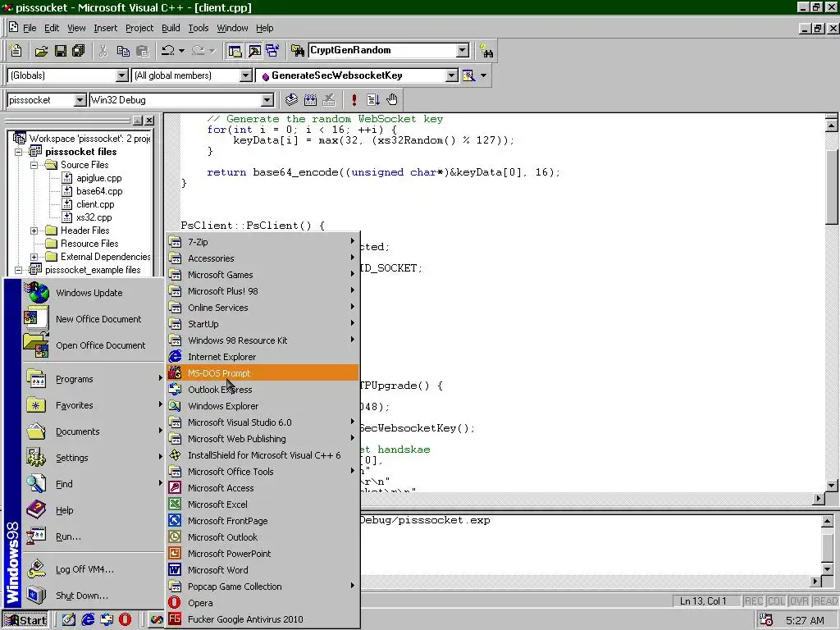Click the system tray clock
Viewport: 840px width, 630px height.
click(805, 620)
